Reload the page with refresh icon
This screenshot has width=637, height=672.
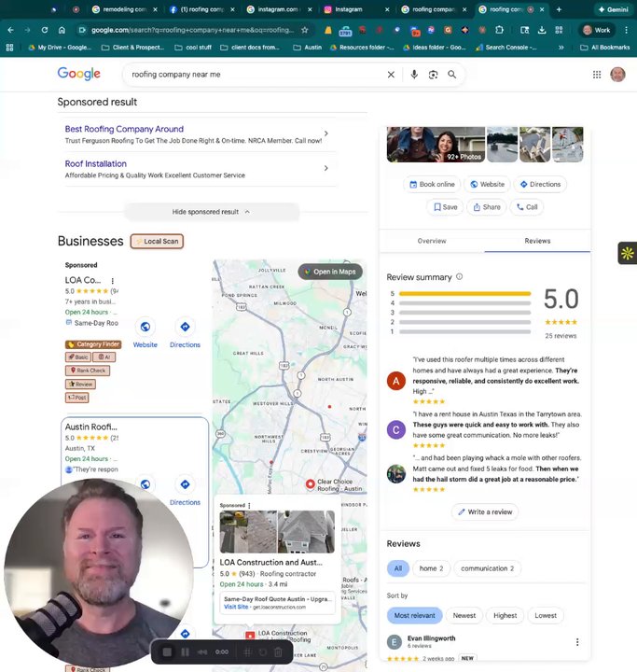pos(45,30)
